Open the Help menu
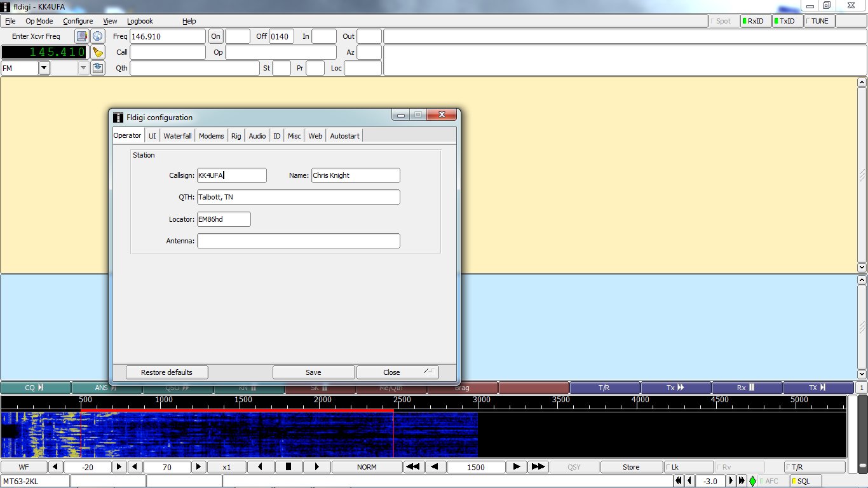The width and height of the screenshot is (868, 488). point(189,21)
